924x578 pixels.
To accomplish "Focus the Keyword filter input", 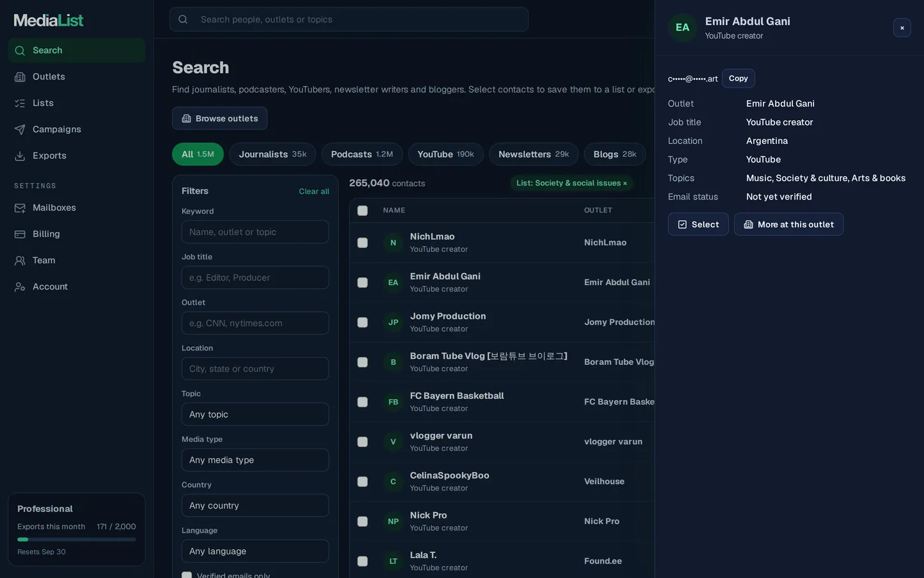I will (255, 232).
